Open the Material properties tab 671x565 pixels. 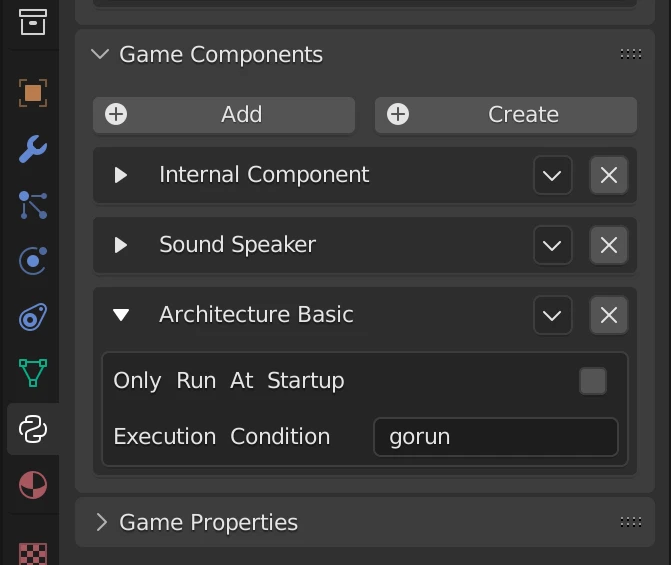click(33, 487)
